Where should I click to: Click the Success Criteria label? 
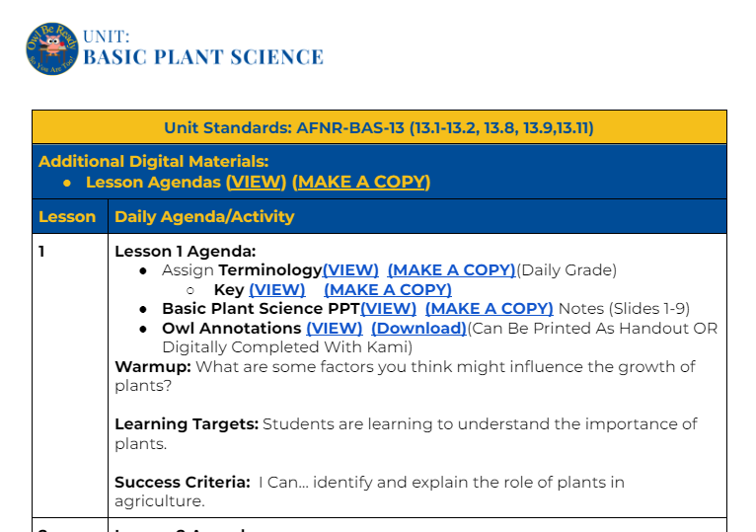(x=182, y=483)
